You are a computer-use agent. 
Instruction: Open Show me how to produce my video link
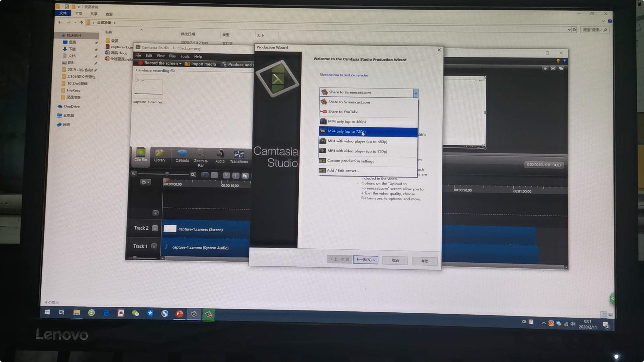(343, 75)
